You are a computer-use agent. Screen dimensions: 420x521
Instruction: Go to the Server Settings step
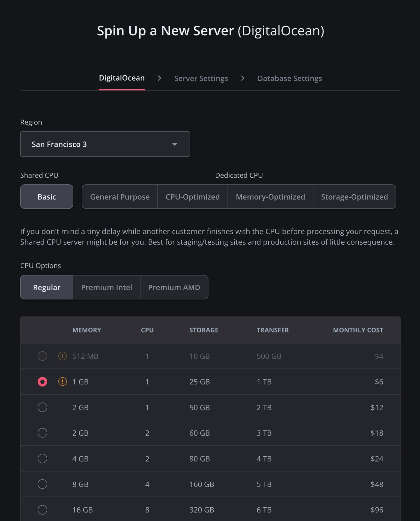[201, 78]
